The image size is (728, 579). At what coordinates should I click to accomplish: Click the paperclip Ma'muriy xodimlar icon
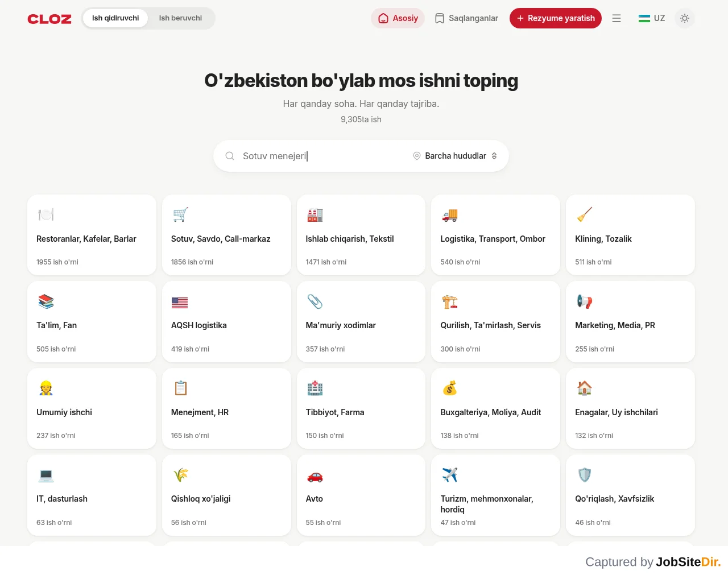(x=315, y=301)
